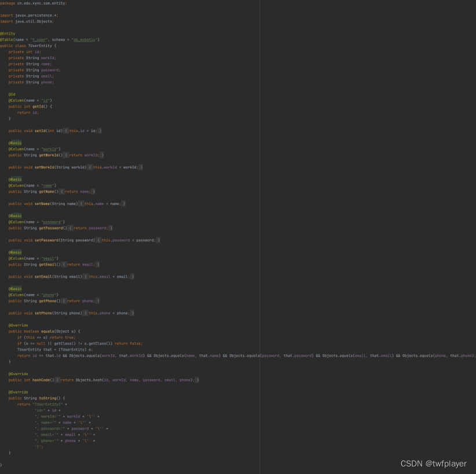Click the TUserEntity that = (TUserEntity) o line

55,350
